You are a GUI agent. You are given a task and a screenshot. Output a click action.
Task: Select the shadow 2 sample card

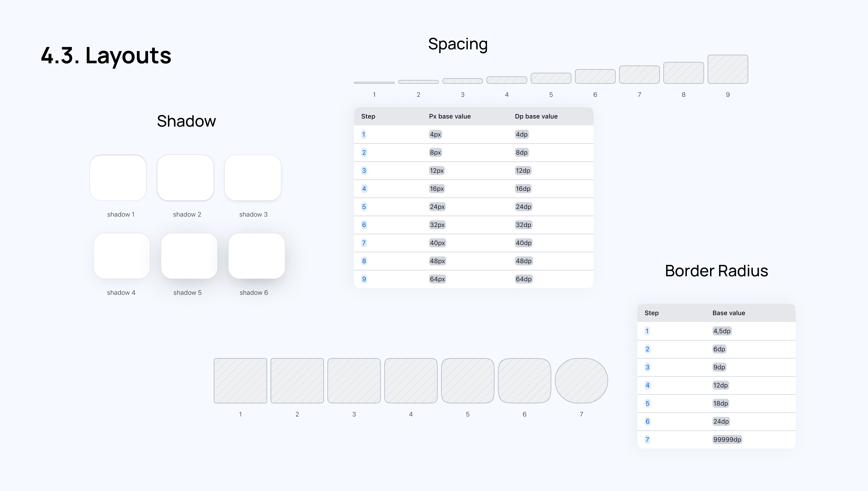[185, 178]
